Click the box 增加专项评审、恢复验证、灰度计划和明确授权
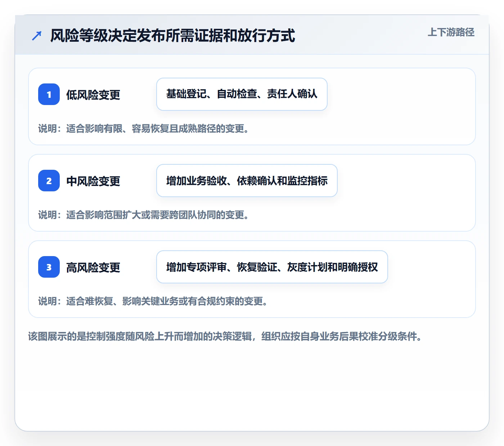Screen dimensions: 504x446 pyautogui.click(x=272, y=267)
